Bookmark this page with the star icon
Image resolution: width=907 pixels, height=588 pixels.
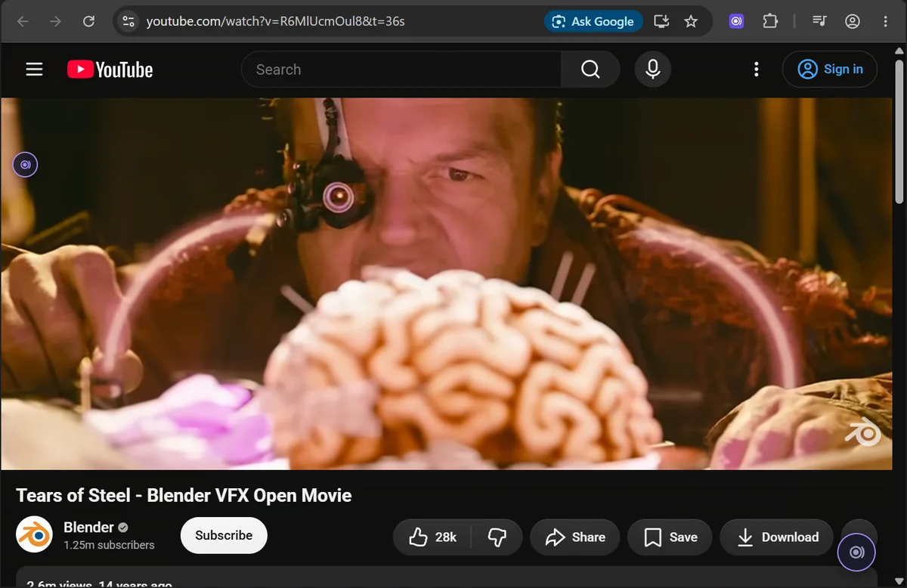click(691, 21)
